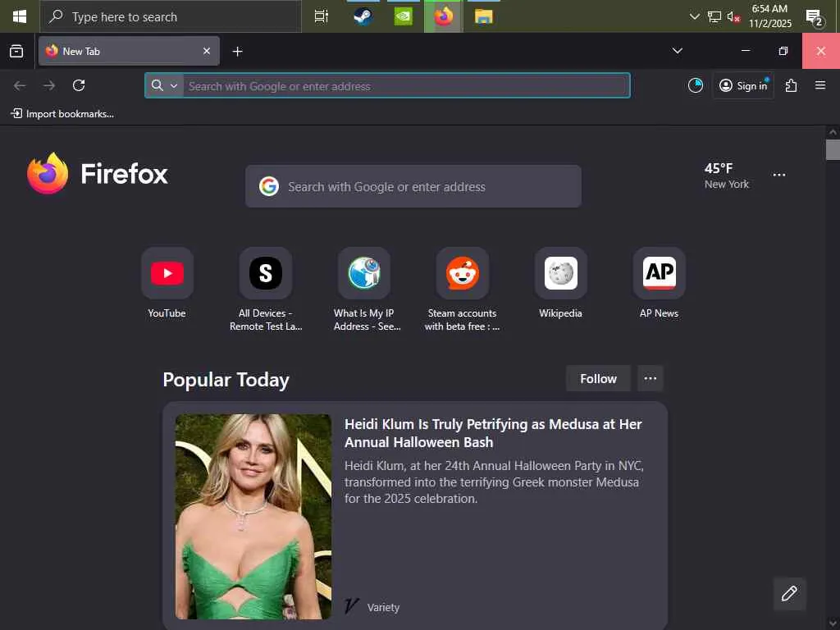
Task: Open the NVIDIA app from the taskbar
Action: click(404, 16)
